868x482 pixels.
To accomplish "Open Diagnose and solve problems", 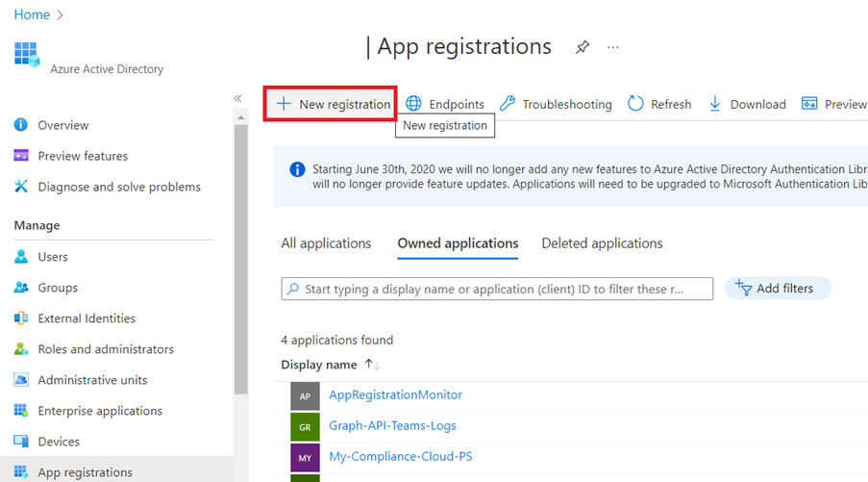I will point(119,187).
